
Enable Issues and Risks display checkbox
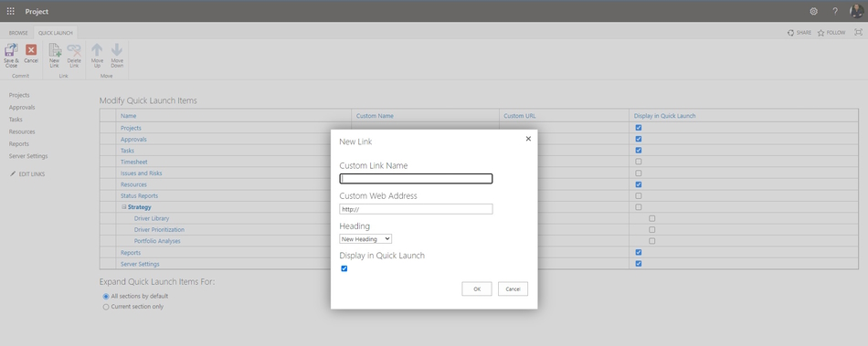tap(639, 173)
